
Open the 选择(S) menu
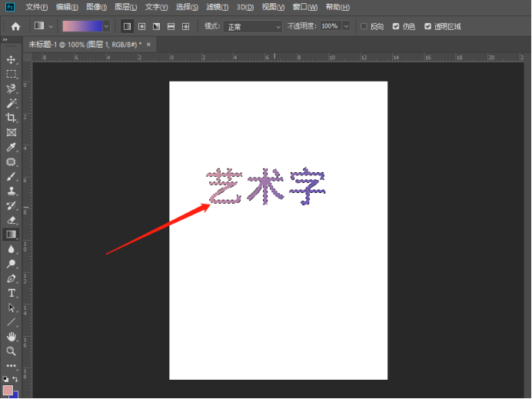coord(187,7)
